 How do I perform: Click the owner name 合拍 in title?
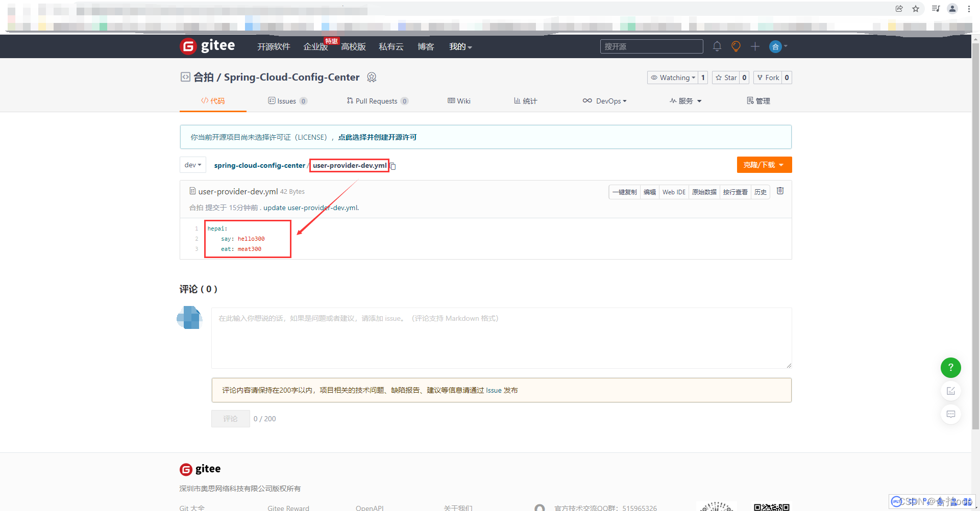(x=203, y=77)
